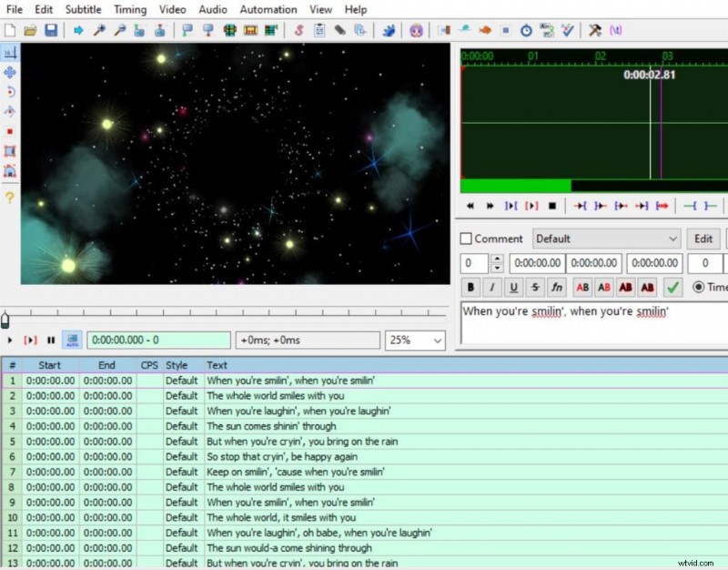The width and height of the screenshot is (728, 570).
Task: Save the current subtitles
Action: coord(49,30)
